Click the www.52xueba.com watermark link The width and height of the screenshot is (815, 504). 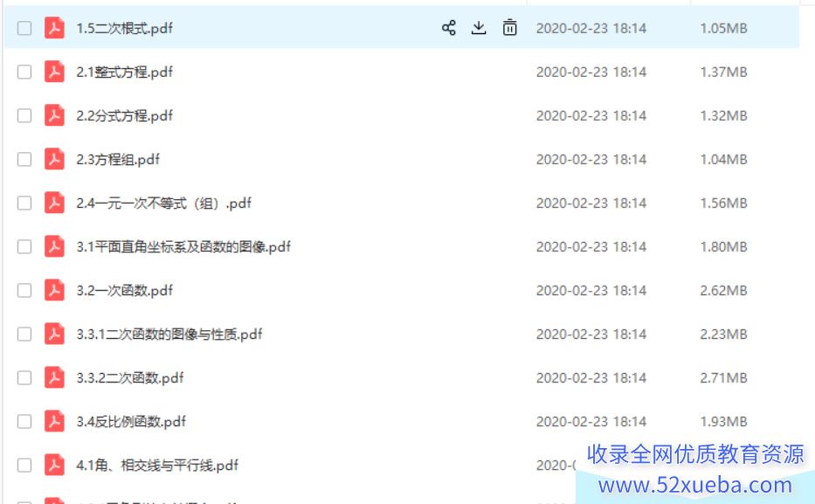[x=695, y=486]
